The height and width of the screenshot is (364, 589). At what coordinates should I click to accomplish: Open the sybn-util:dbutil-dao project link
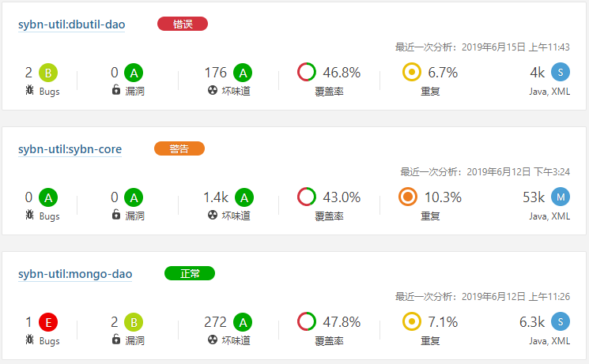pos(71,24)
